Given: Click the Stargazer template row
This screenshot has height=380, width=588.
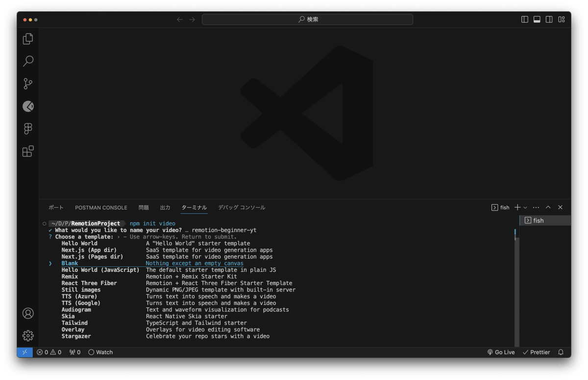Looking at the screenshot, I should click(x=166, y=336).
